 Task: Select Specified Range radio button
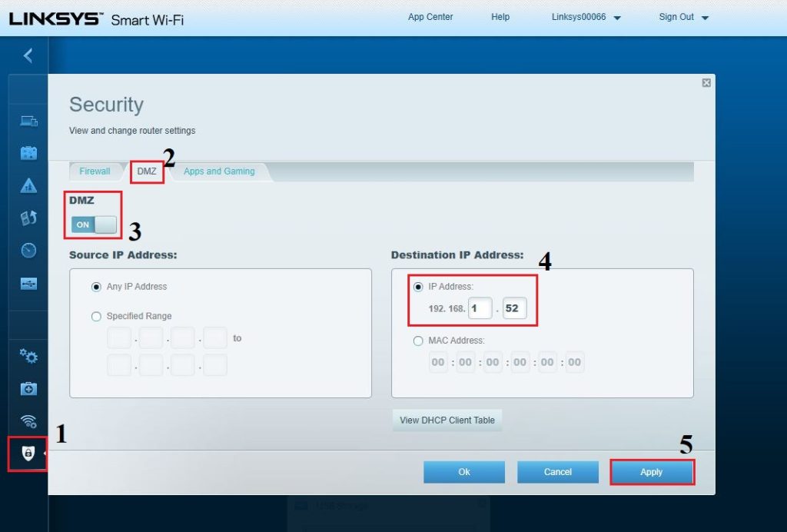(96, 316)
